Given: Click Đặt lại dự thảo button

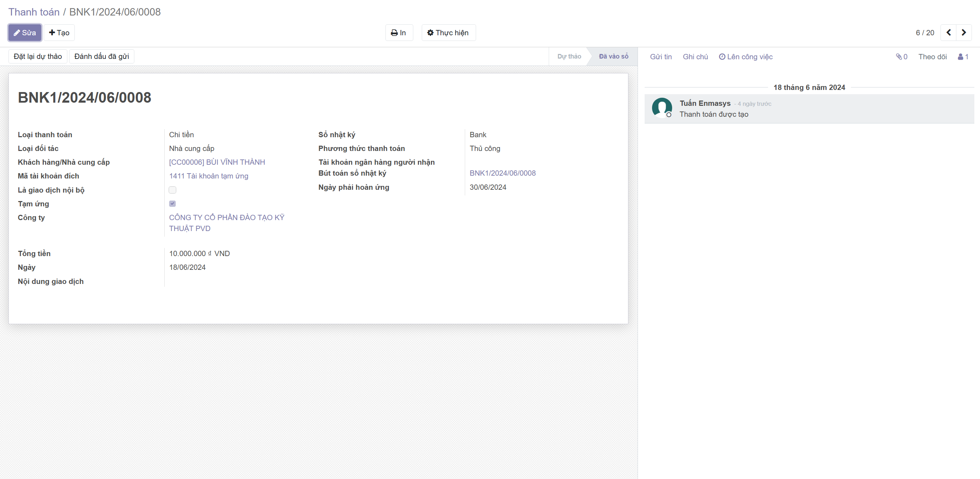Looking at the screenshot, I should click(x=38, y=56).
